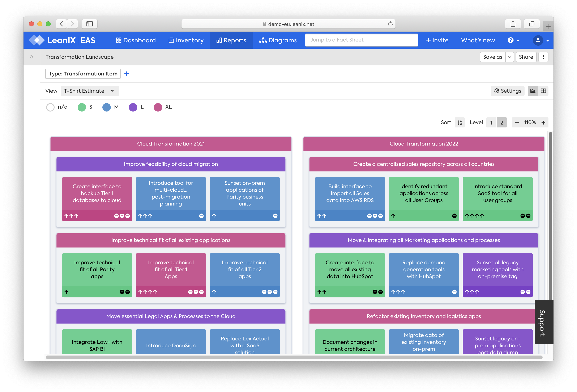
Task: Add a filter with plus icon
Action: 126,74
